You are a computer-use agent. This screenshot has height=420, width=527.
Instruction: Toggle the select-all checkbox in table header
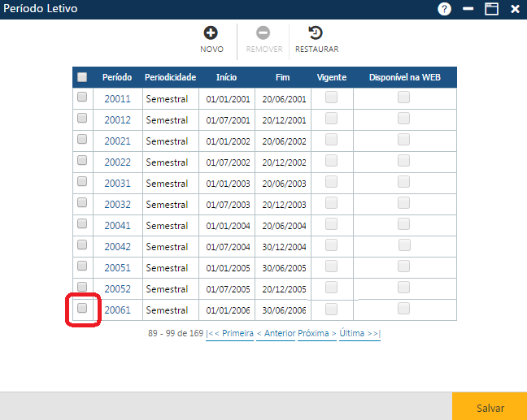click(82, 77)
